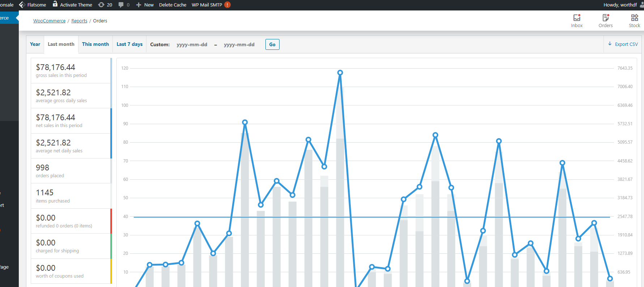Open the Orders activity icon
The image size is (644, 287).
606,18
